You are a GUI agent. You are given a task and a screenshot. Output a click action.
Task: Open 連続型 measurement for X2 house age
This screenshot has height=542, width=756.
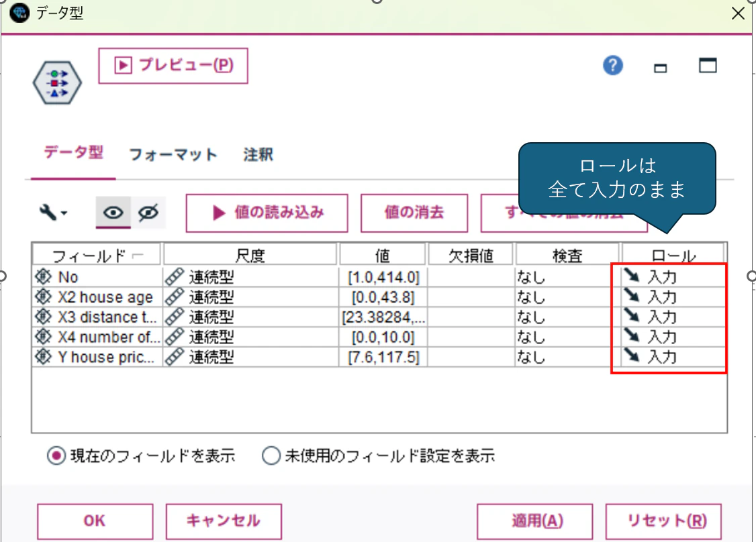(x=250, y=297)
